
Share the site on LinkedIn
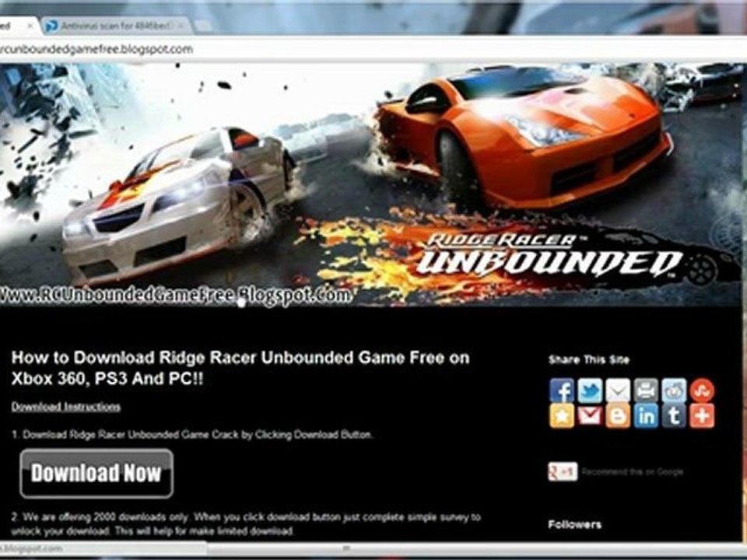pos(646,415)
